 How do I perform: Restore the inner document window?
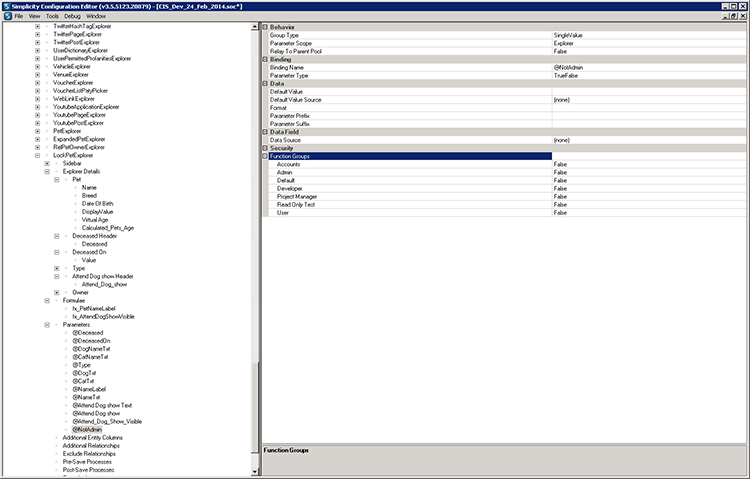tap(734, 16)
